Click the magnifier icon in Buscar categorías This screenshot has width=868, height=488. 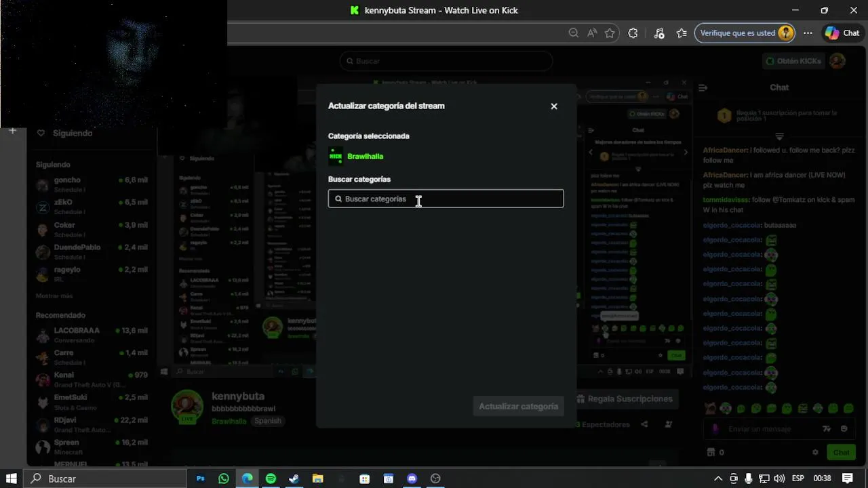tap(338, 199)
